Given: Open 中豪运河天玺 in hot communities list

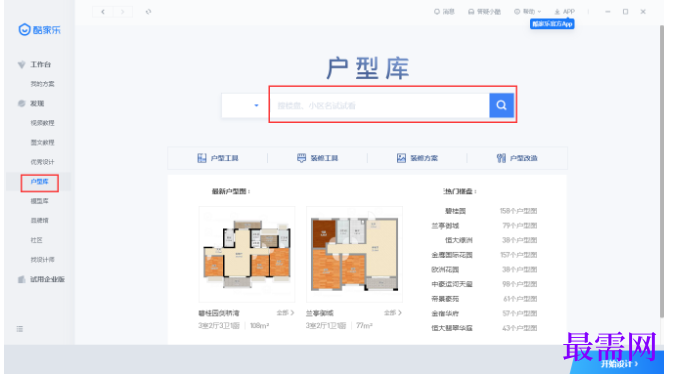Looking at the screenshot, I should 452,284.
